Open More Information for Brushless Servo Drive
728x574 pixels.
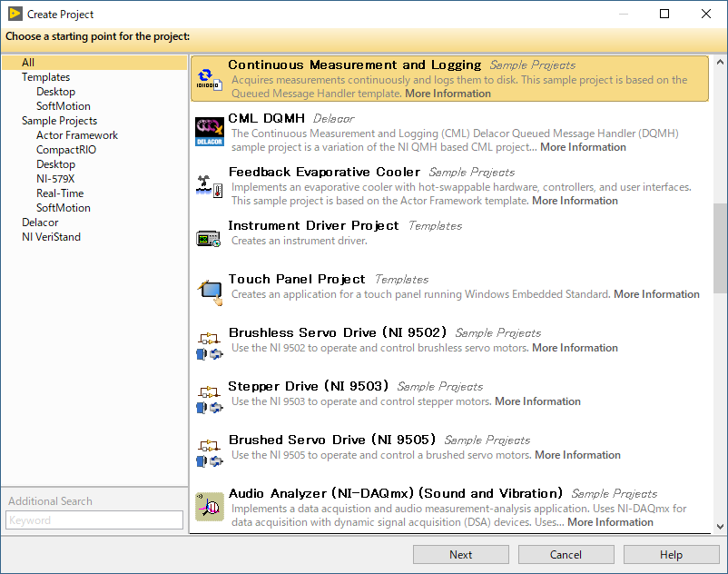(575, 348)
